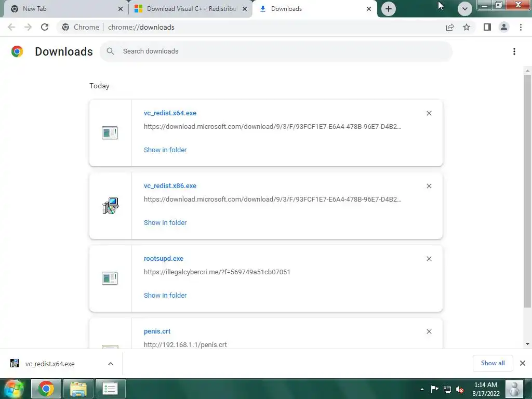The width and height of the screenshot is (532, 399).
Task: Click the page vertical scrollbar thumb
Action: point(527,191)
